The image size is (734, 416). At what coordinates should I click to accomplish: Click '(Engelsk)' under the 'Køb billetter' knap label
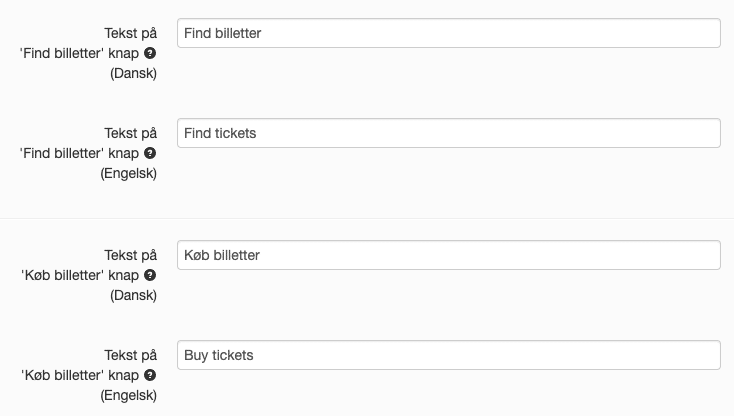[128, 395]
